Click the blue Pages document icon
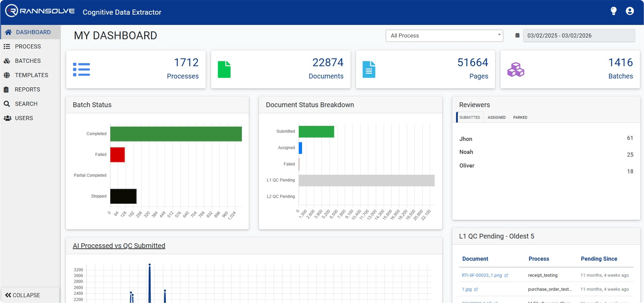 [x=369, y=69]
